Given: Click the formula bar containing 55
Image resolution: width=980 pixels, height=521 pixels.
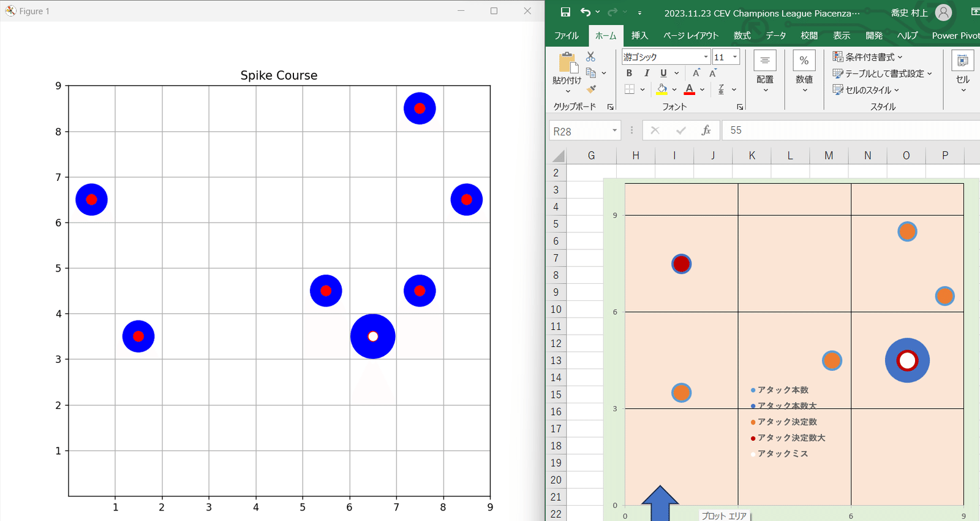Looking at the screenshot, I should pyautogui.click(x=851, y=131).
